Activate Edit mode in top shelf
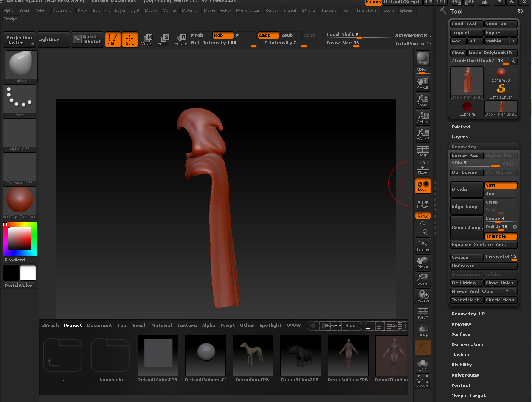 pos(113,40)
